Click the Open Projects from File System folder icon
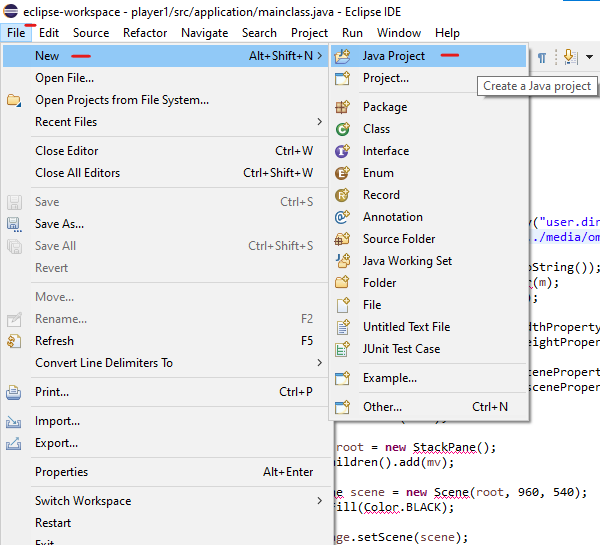600x545 pixels. pyautogui.click(x=14, y=100)
